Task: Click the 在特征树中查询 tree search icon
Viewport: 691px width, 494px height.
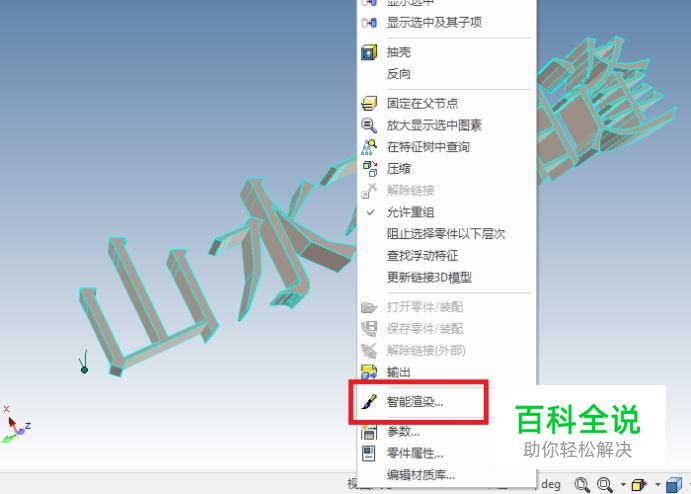Action: [369, 147]
